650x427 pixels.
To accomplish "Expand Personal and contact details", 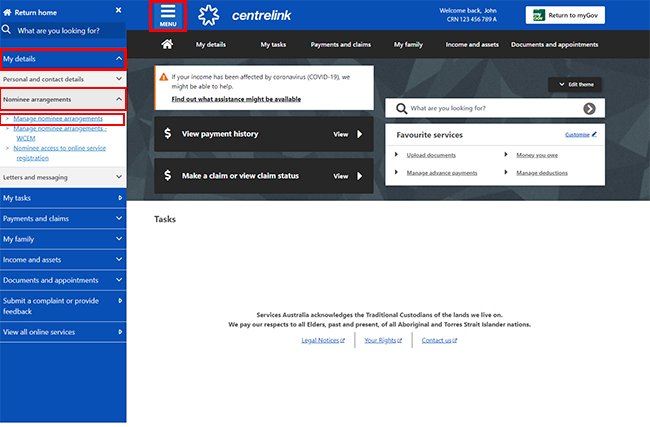I will pyautogui.click(x=63, y=79).
